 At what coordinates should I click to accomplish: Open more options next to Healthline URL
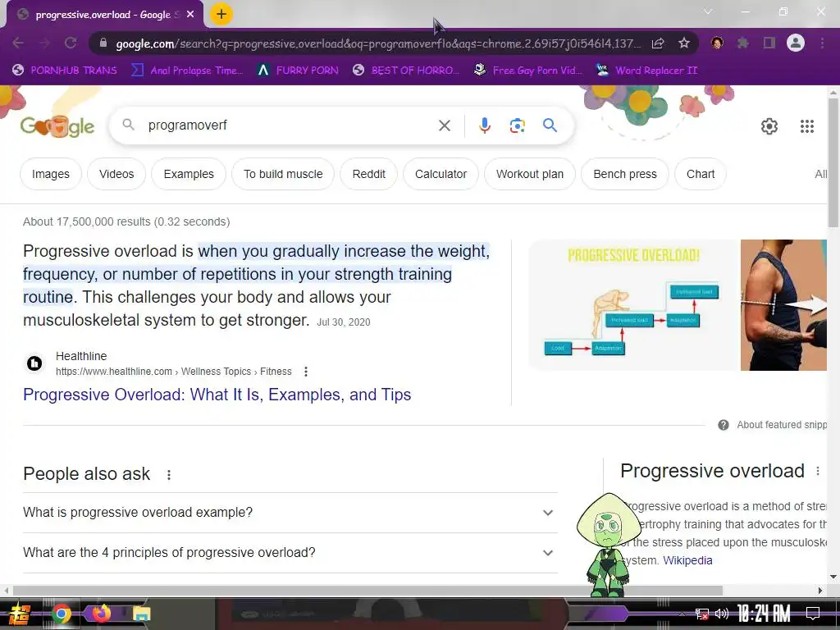(x=305, y=372)
